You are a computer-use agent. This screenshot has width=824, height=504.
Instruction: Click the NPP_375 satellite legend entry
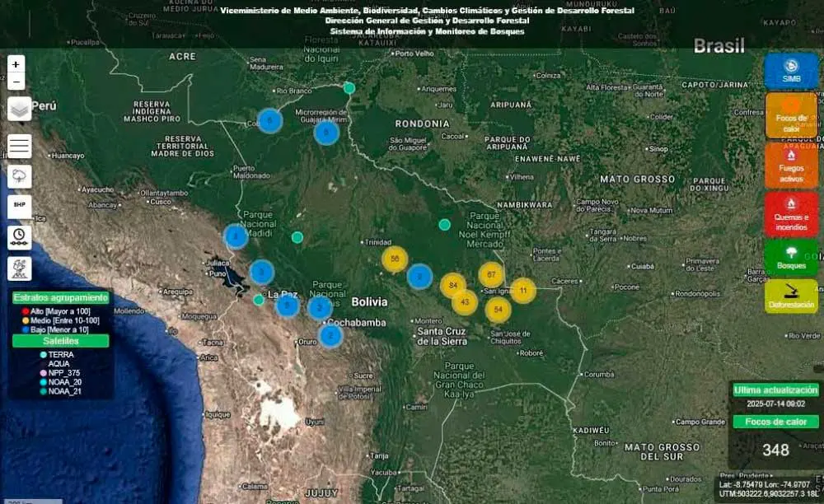60,373
